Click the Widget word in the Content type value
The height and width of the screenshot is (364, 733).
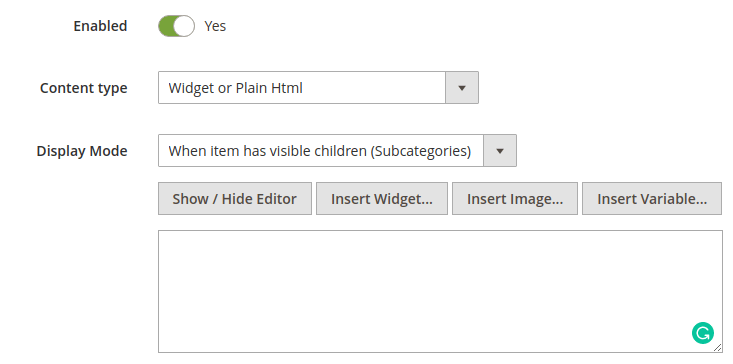pyautogui.click(x=191, y=88)
